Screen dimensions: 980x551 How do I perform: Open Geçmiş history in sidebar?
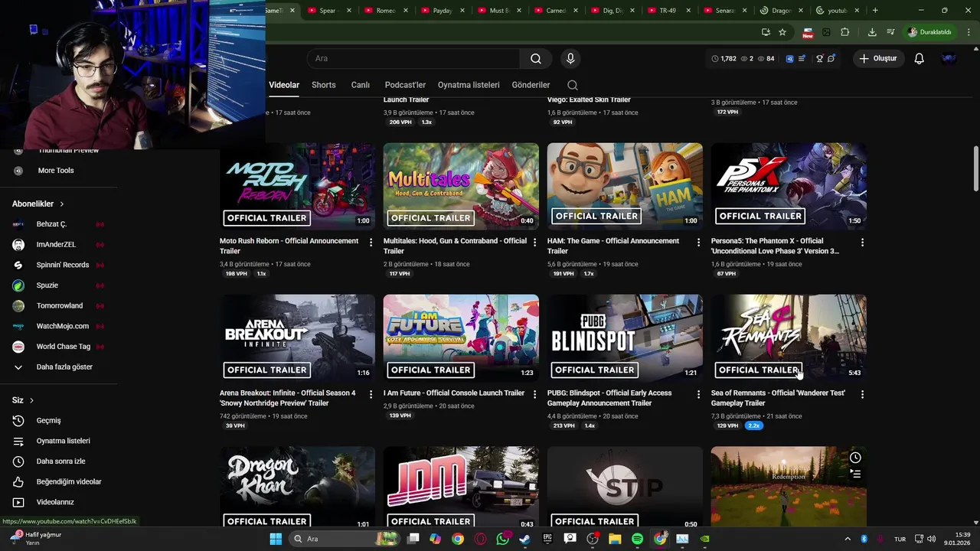(x=48, y=420)
